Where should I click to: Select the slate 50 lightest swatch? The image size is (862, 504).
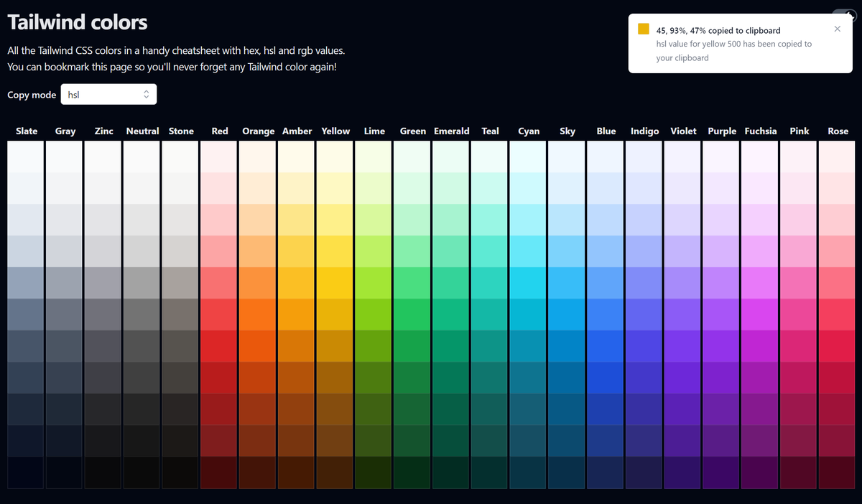pyautogui.click(x=27, y=157)
